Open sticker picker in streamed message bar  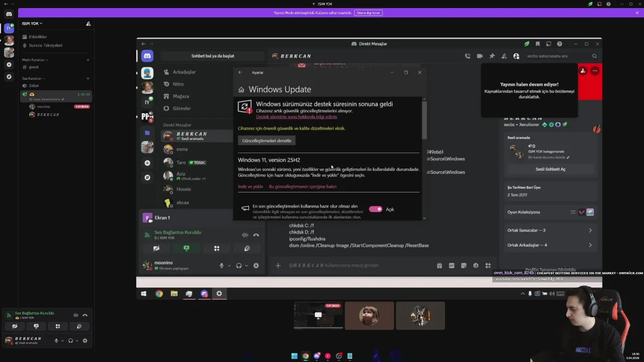pos(463,265)
